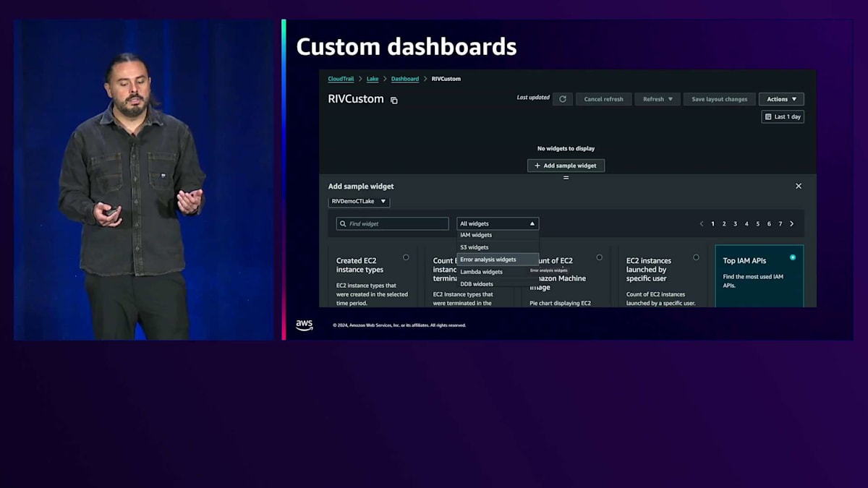Select EC2 instances launched by specific user radio
This screenshot has width=868, height=488.
pyautogui.click(x=696, y=257)
